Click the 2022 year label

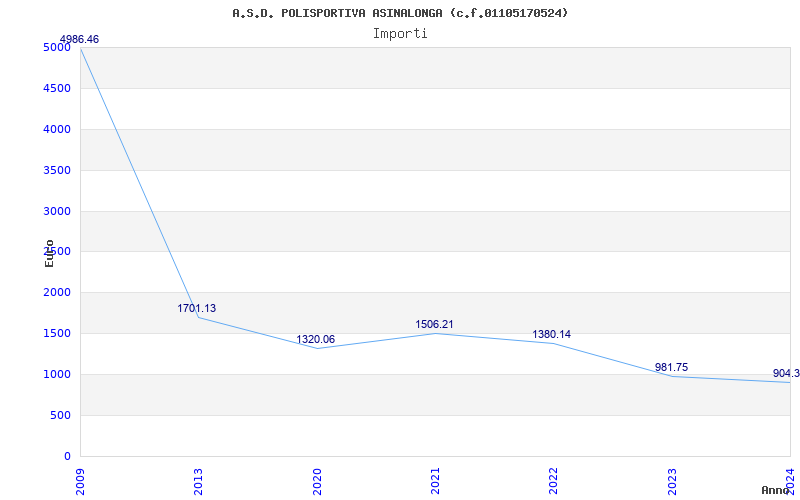[x=553, y=480]
